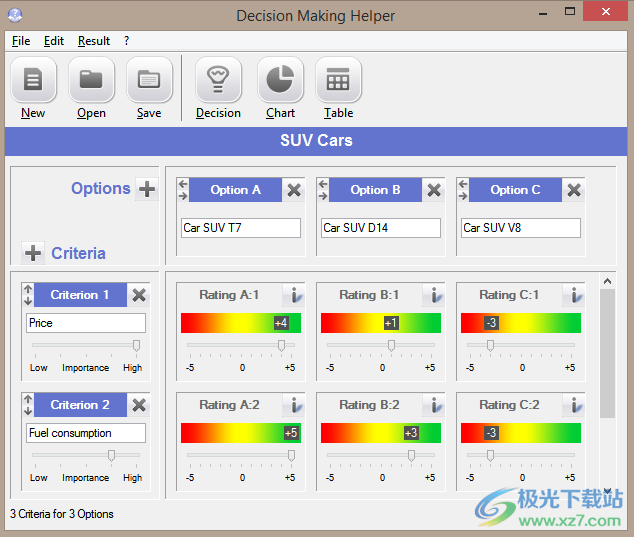Click the Rating B:2 slider thumb
Screen dimensions: 634x537
pyautogui.click(x=411, y=455)
